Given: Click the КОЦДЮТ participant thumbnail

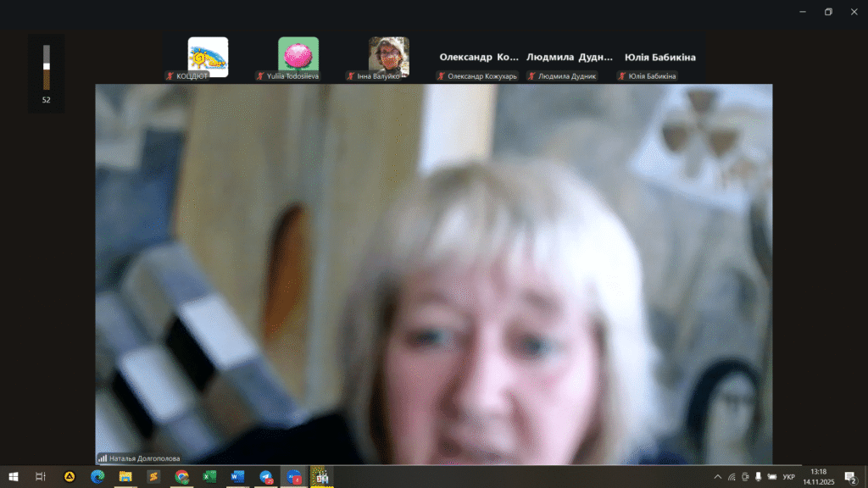Looking at the screenshot, I should tap(208, 56).
